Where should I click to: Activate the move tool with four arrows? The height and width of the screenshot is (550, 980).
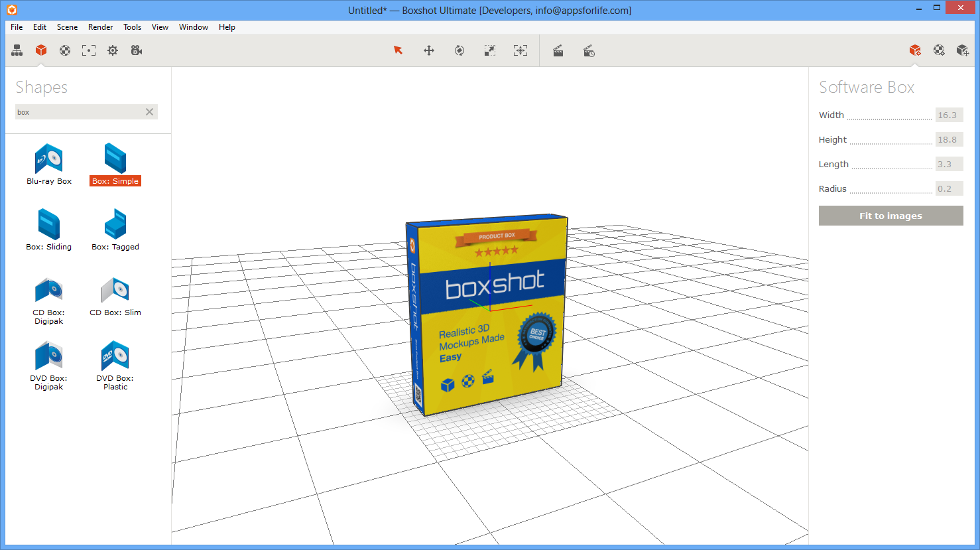click(429, 50)
